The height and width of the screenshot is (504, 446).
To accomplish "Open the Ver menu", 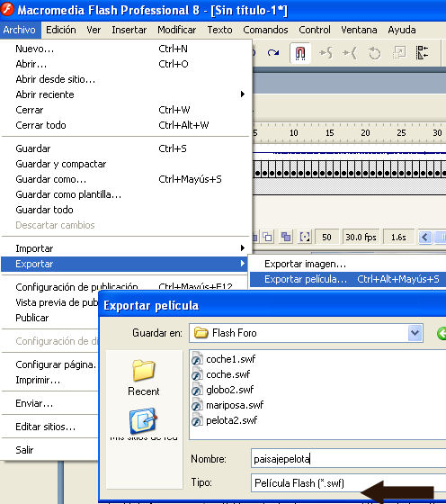I will coord(94,30).
